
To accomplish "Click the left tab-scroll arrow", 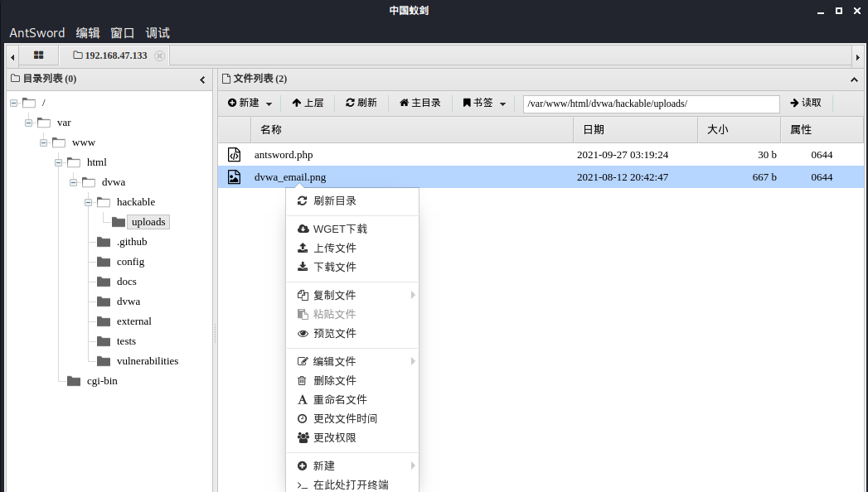I will tap(12, 56).
